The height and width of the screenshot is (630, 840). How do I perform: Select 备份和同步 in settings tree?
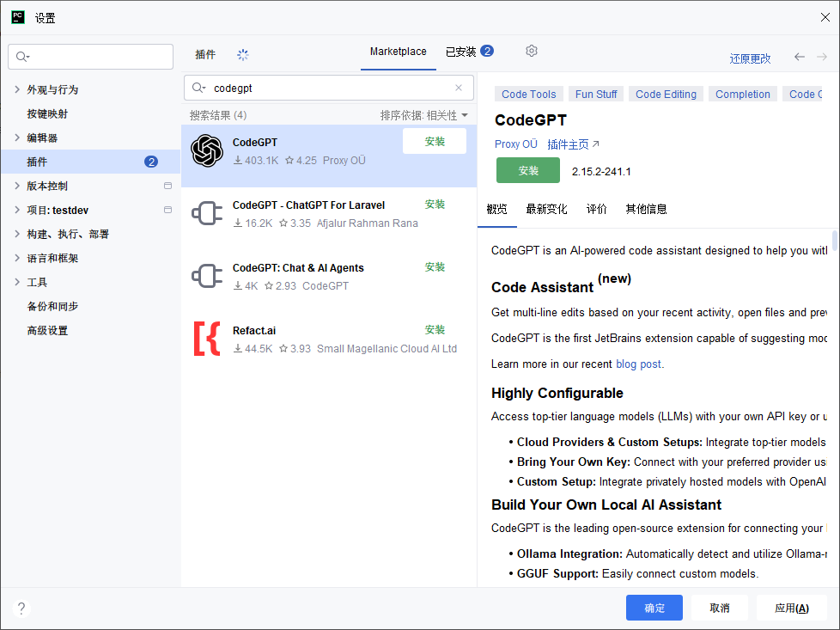point(52,306)
